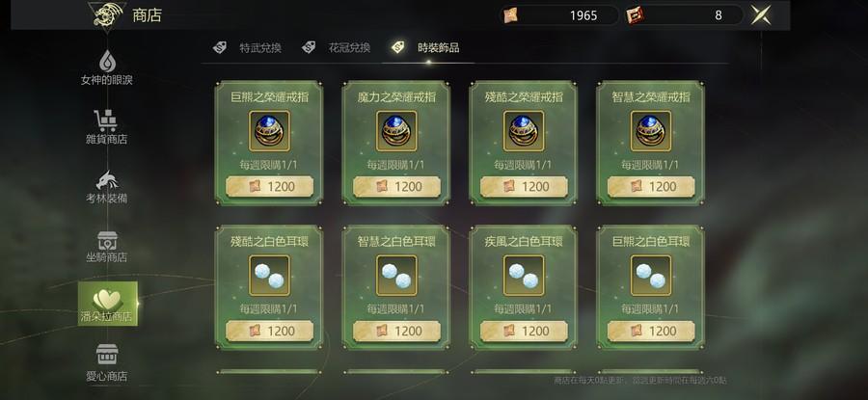The image size is (868, 400).
Task: Open the 愛心商店 section
Action: (x=107, y=363)
